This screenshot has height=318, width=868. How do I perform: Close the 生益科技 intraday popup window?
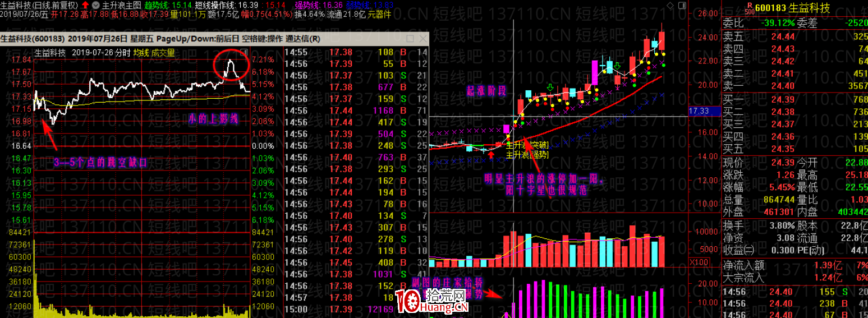pyautogui.click(x=422, y=39)
